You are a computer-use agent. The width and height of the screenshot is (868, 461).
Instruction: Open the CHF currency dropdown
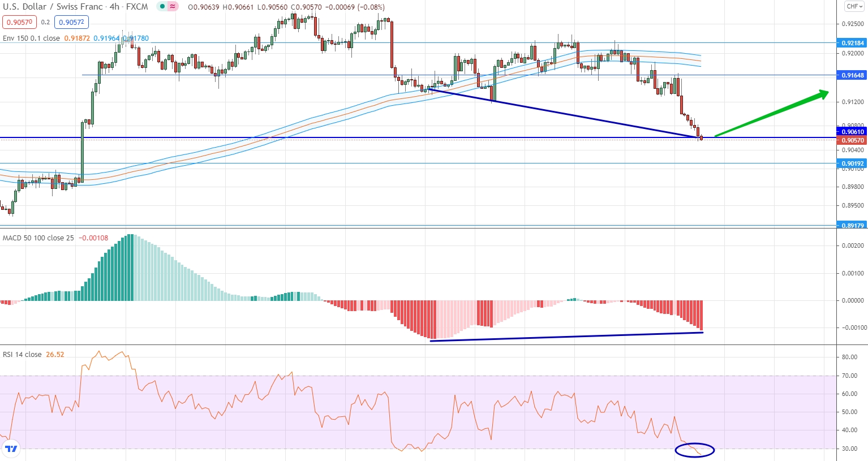coord(854,7)
